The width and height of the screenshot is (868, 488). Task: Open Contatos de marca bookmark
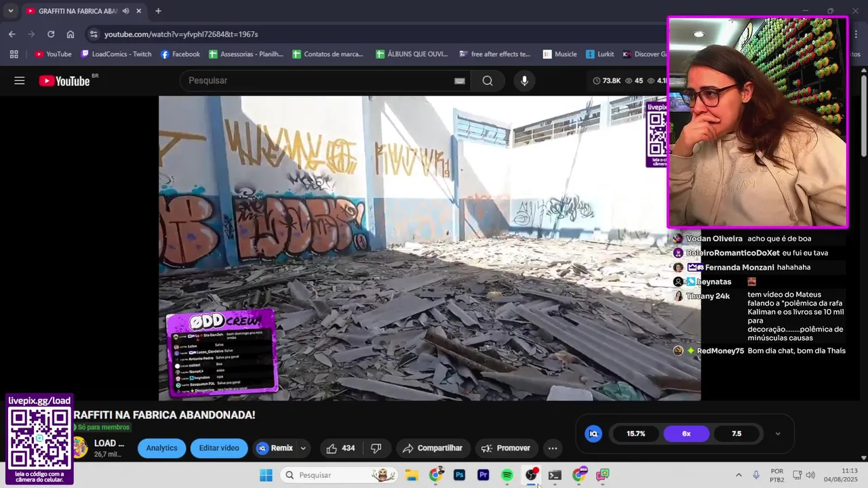tap(328, 54)
